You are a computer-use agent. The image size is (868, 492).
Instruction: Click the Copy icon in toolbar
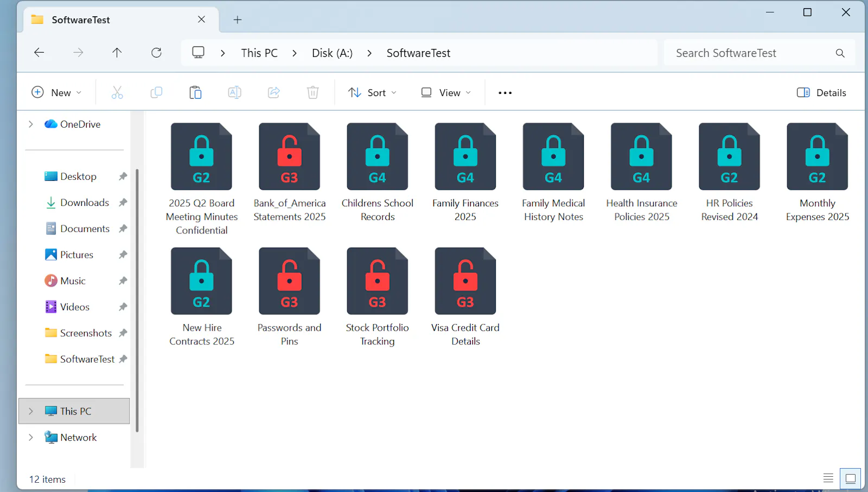(x=156, y=92)
